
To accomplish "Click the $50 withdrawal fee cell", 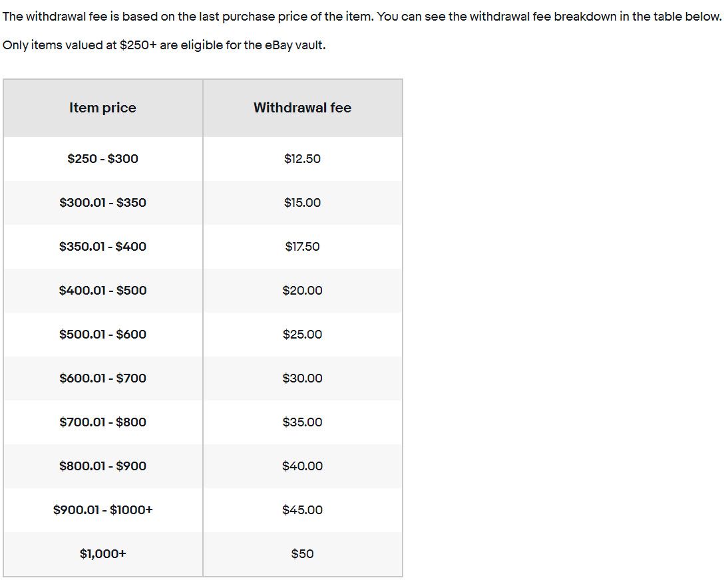I will (x=302, y=554).
